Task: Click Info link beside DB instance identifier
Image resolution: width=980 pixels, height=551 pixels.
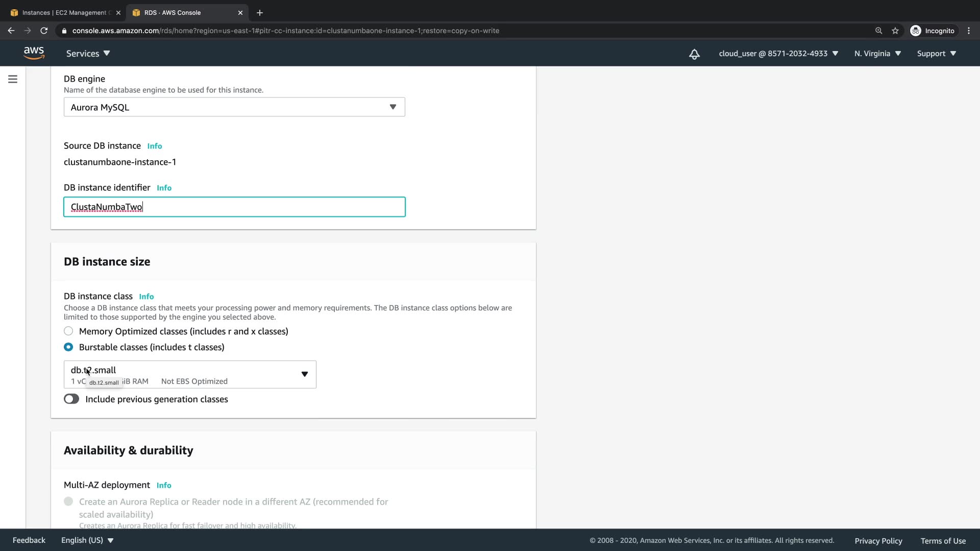Action: (164, 188)
